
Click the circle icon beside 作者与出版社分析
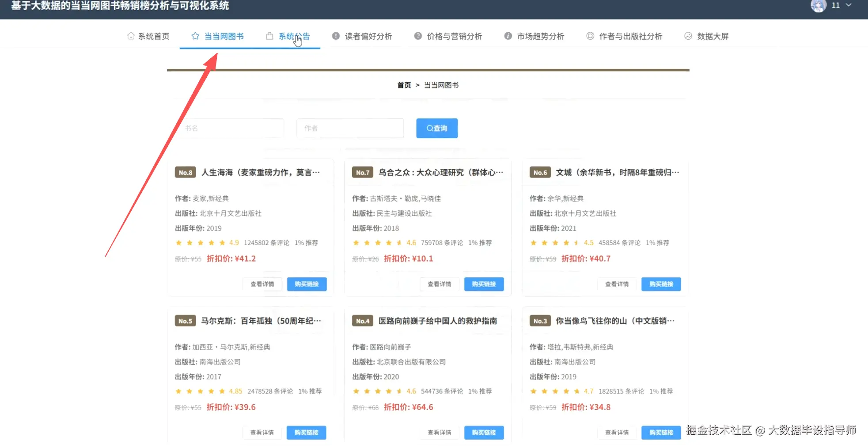(x=590, y=36)
